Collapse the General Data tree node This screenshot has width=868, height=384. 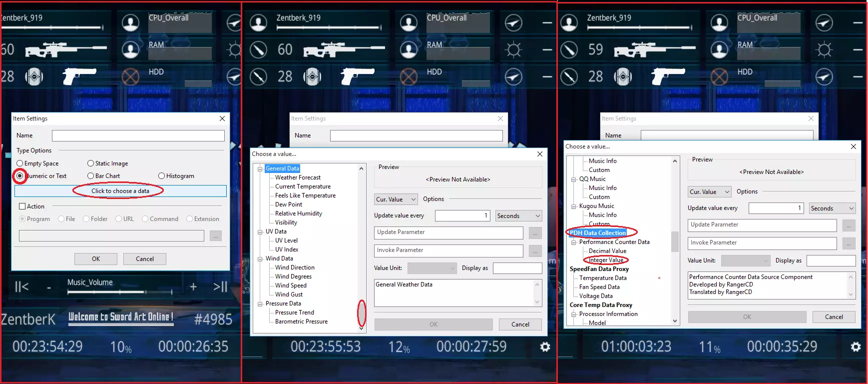coord(260,169)
